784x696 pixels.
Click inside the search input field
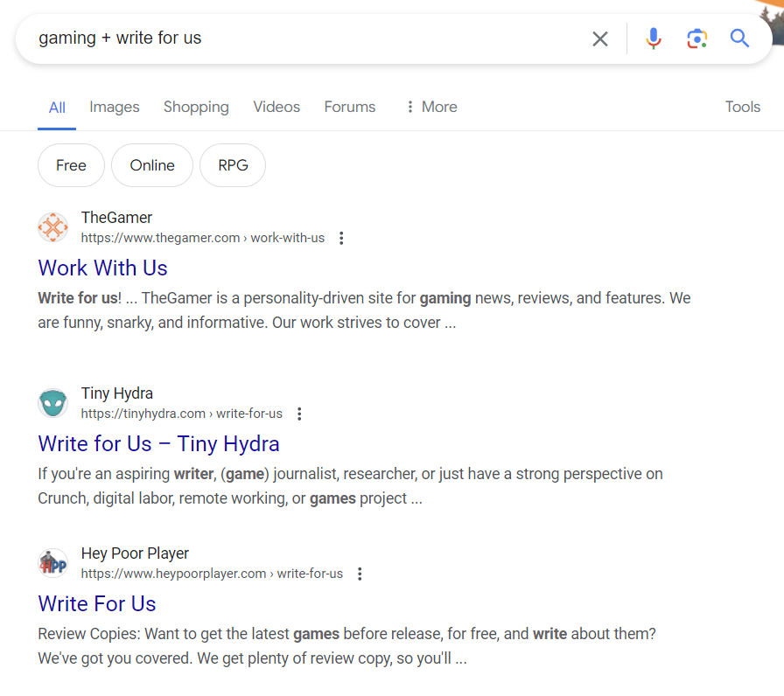pyautogui.click(x=262, y=38)
